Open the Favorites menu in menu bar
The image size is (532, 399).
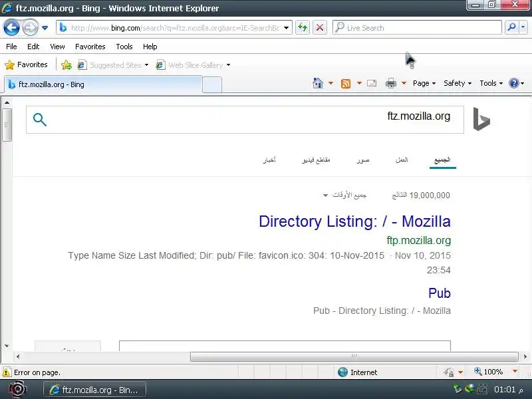[90, 47]
